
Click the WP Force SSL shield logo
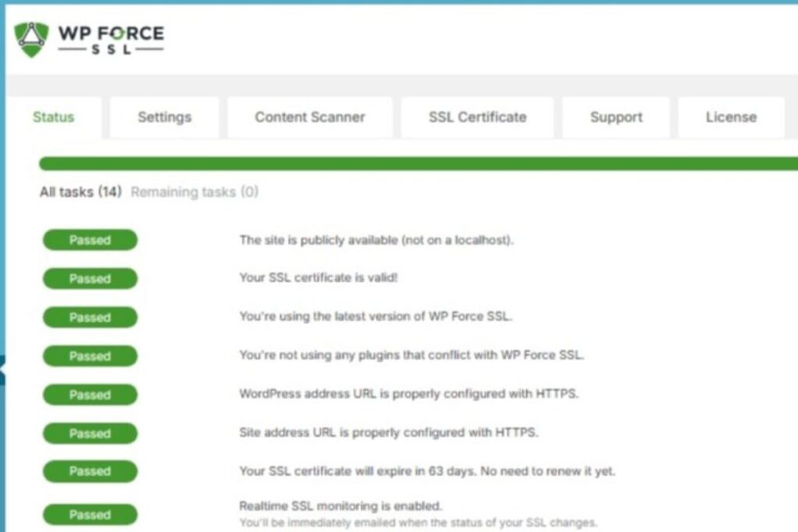click(x=31, y=40)
